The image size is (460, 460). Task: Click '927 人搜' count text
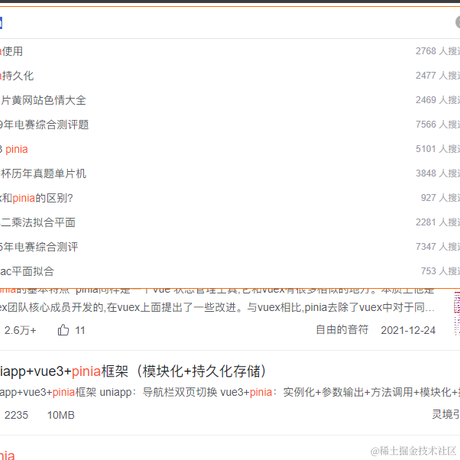pyautogui.click(x=440, y=198)
